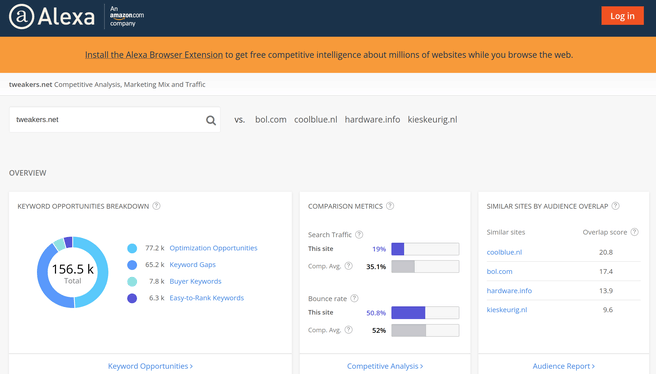Open help icon next to Search Traffic Comp. Avg.
The image size is (656, 374).
(348, 266)
